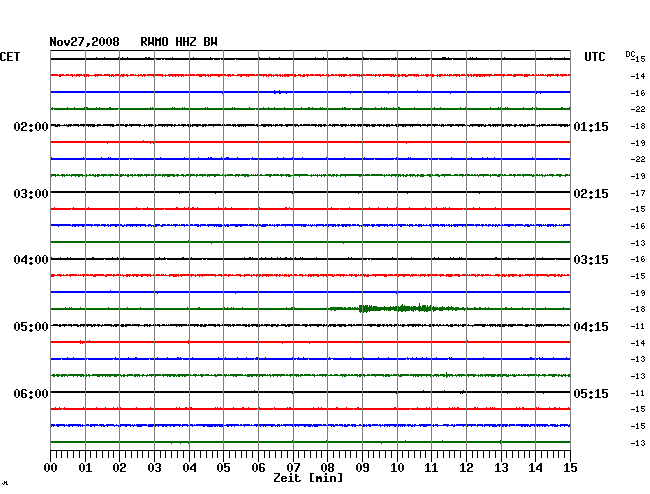Click minute 13 on the time axis
650x494 pixels.
[501, 467]
